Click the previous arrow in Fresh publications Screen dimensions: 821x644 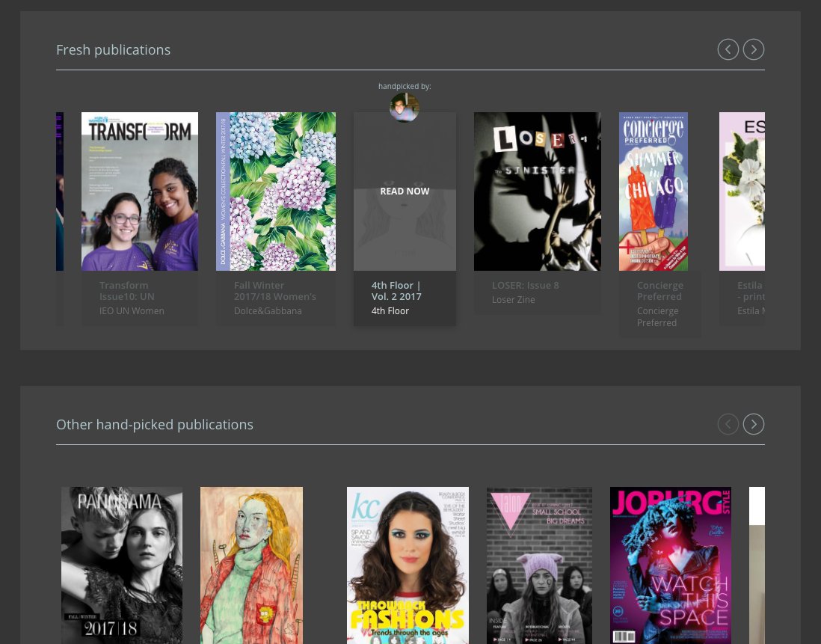pyautogui.click(x=728, y=49)
